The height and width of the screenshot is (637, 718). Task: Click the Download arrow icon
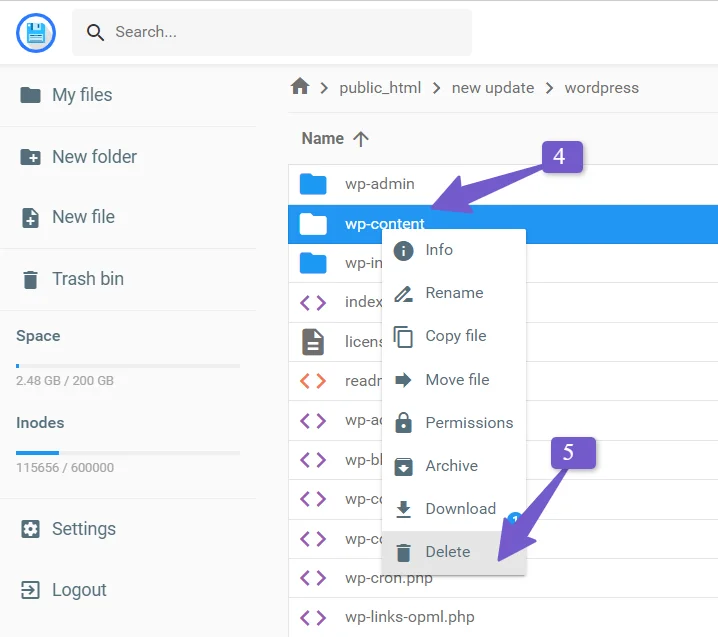click(403, 509)
